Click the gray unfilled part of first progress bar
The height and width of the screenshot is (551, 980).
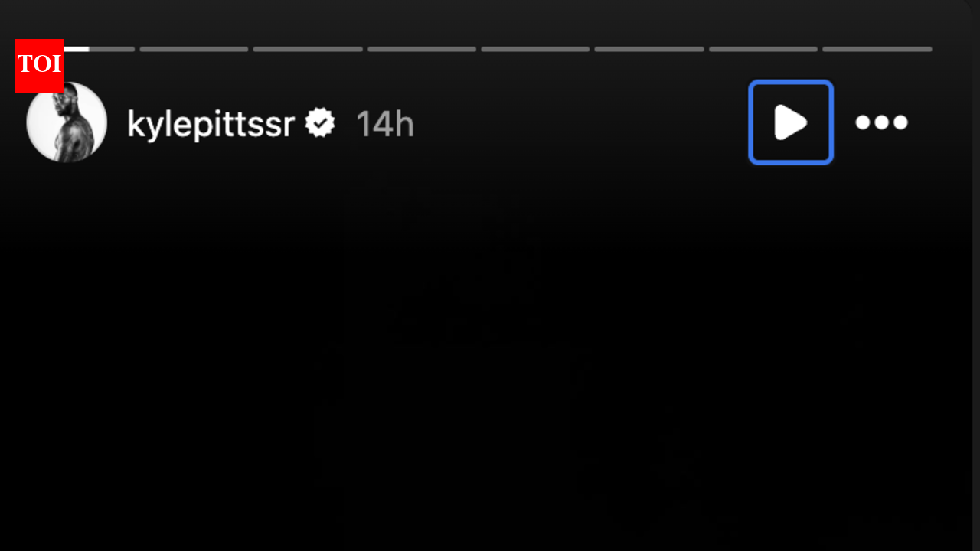(112, 49)
